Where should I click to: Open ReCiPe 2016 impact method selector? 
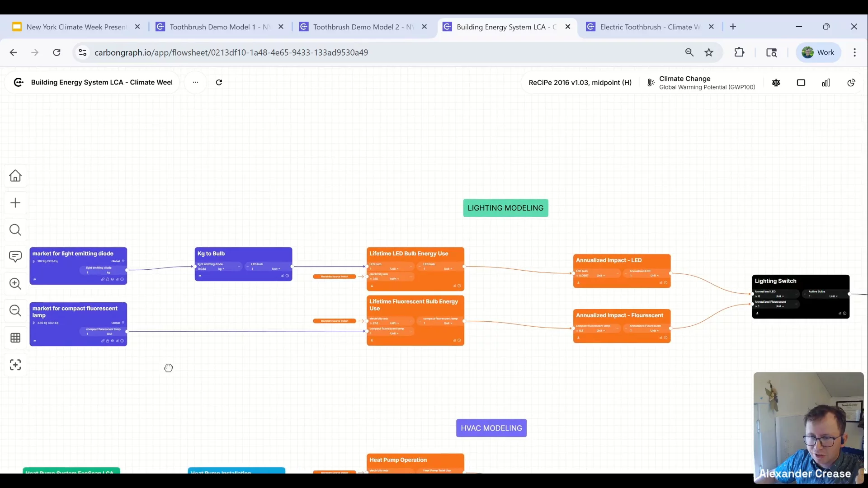(x=580, y=83)
